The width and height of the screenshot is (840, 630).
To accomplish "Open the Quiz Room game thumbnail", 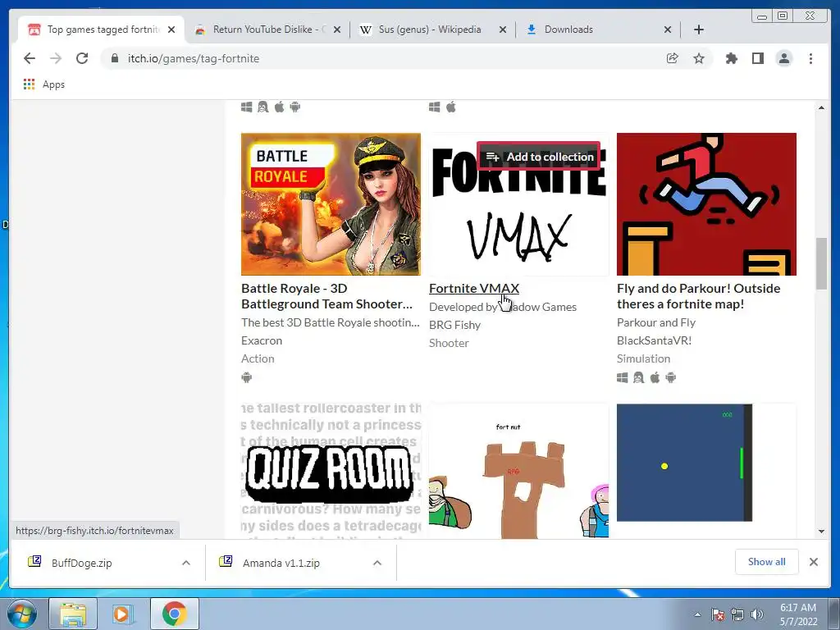I will coord(331,471).
